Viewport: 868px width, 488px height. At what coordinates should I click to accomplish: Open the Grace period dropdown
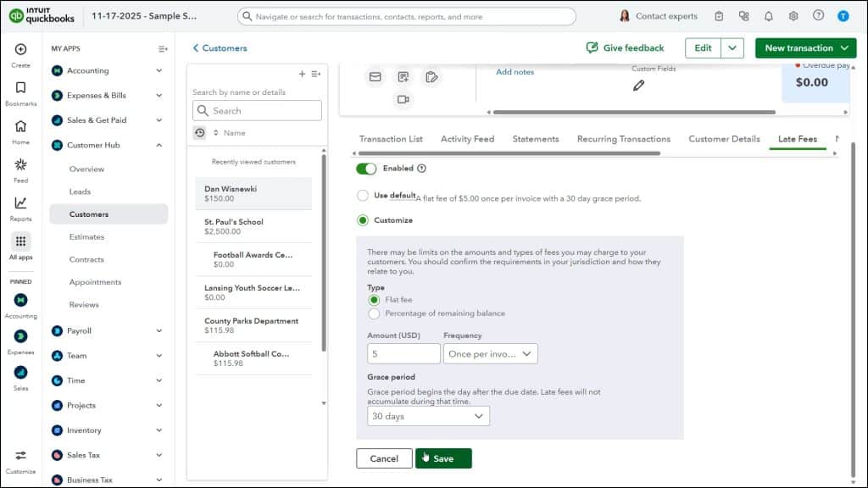(428, 416)
